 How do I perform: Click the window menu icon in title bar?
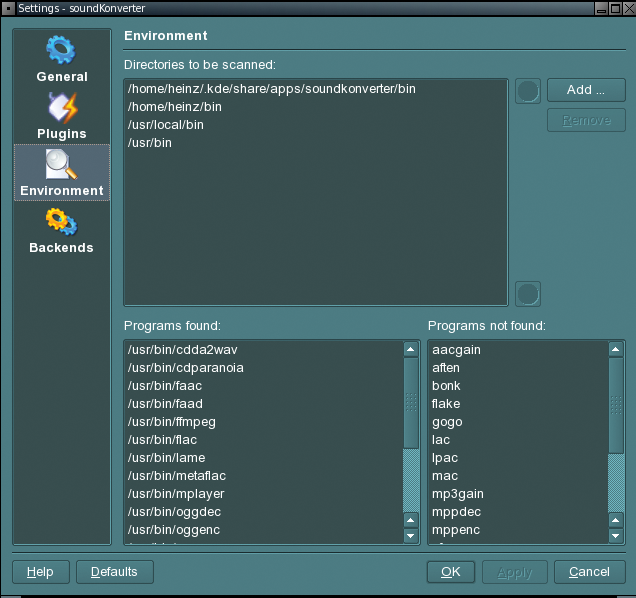coord(8,8)
